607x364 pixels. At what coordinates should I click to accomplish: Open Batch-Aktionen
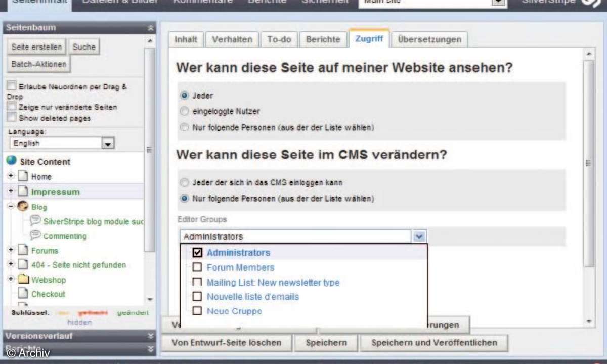[39, 64]
